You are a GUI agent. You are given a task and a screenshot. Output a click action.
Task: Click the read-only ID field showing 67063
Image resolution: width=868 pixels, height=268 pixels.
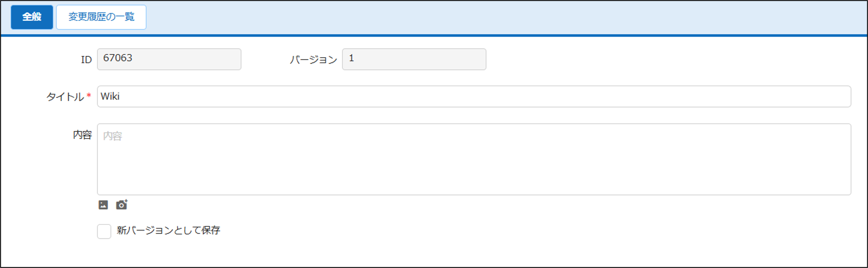tap(169, 59)
